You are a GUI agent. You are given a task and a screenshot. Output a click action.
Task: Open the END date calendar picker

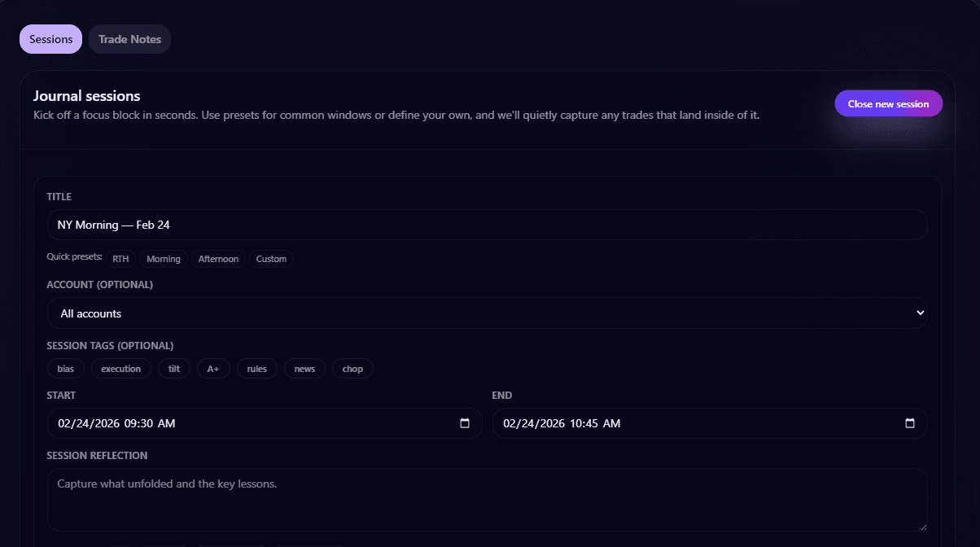click(x=908, y=423)
